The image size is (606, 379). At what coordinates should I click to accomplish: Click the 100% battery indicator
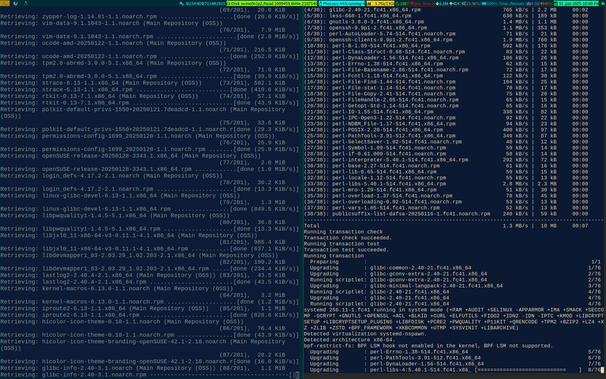click(x=489, y=3)
